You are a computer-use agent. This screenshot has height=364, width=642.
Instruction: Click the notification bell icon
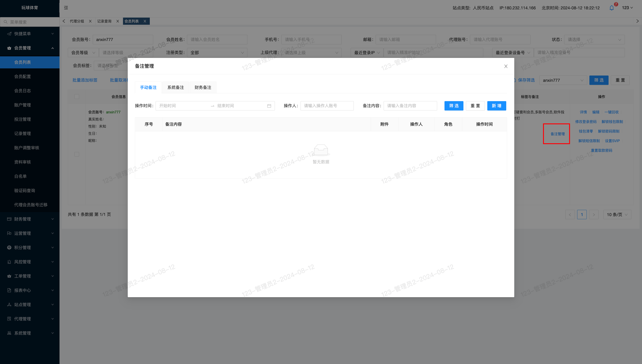point(611,8)
